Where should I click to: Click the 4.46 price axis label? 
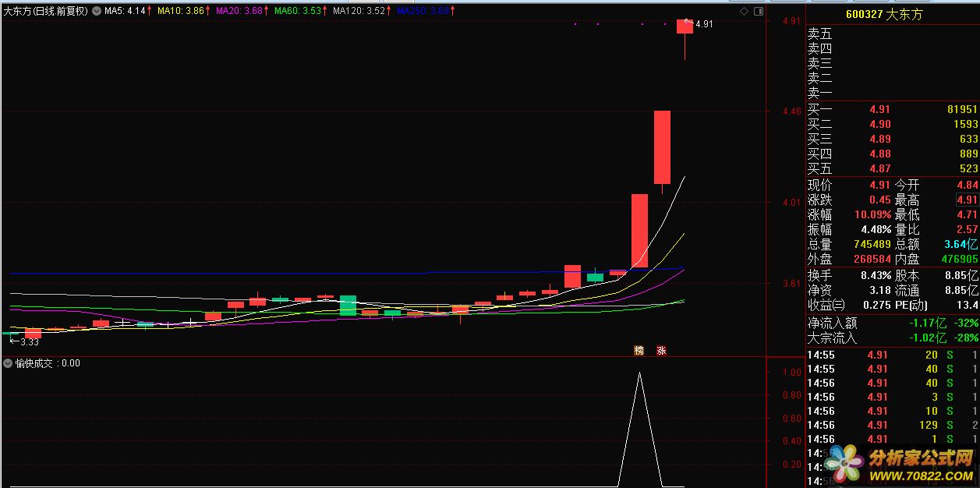coord(792,111)
